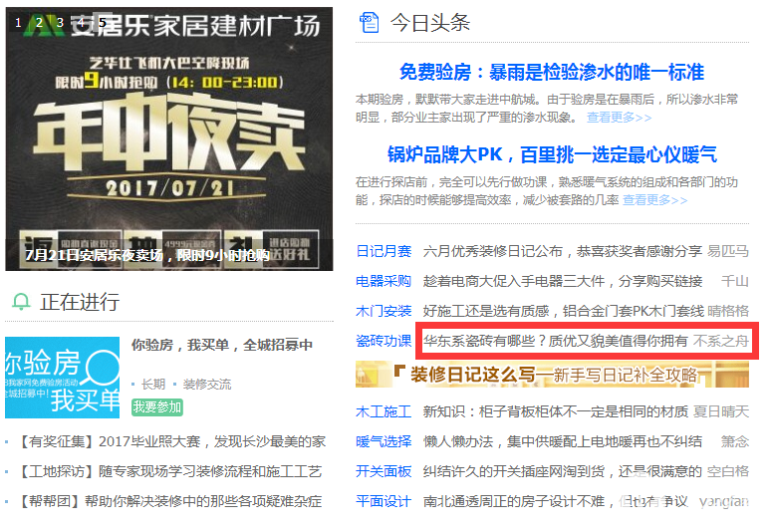The image size is (769, 532).
Task: Open the 平面设计 category link
Action: [x=384, y=501]
